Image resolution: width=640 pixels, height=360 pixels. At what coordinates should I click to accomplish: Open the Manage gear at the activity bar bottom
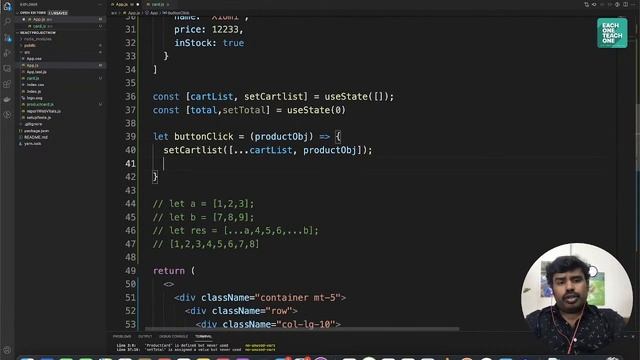7,350
